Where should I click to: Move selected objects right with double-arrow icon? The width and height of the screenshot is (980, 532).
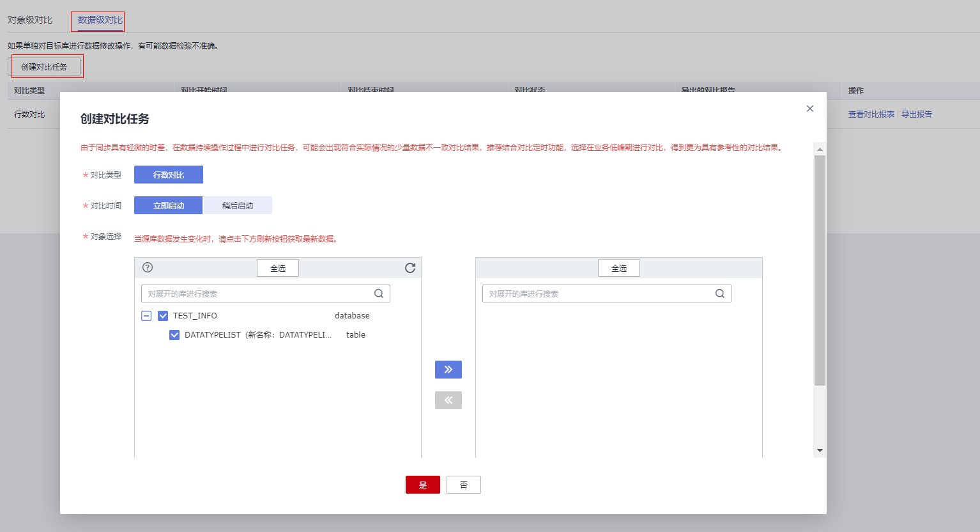point(448,370)
